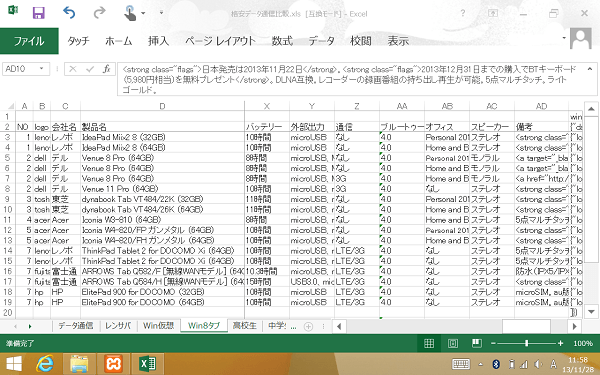Viewport: 600px width, 375px height.
Task: Switch to Normal view icon
Action: click(429, 343)
